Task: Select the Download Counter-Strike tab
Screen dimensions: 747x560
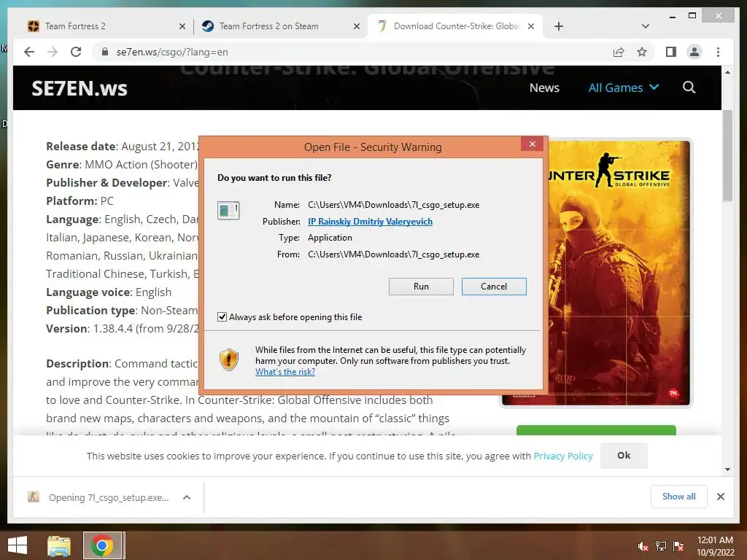Action: [x=455, y=26]
